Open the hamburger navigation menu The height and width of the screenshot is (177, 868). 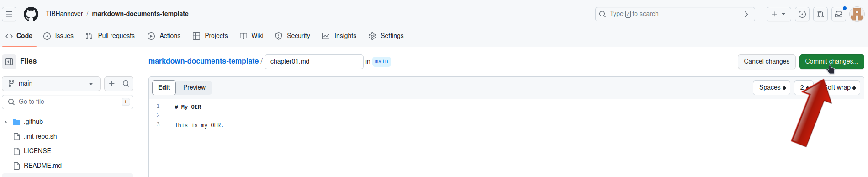(9, 14)
